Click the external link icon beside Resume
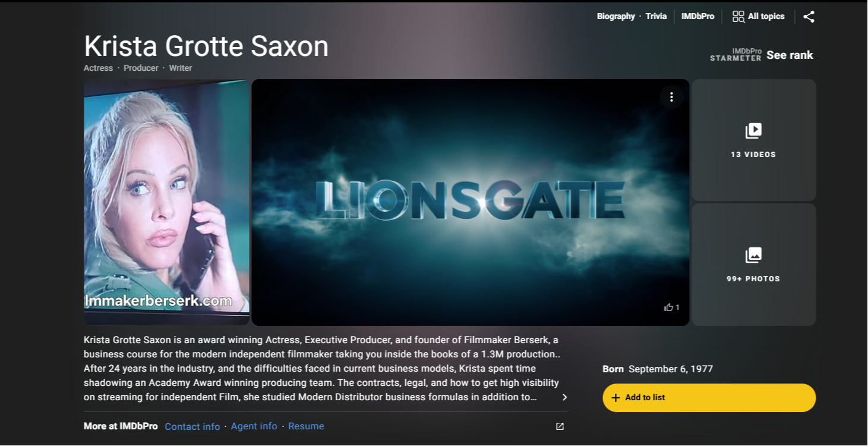 point(560,426)
